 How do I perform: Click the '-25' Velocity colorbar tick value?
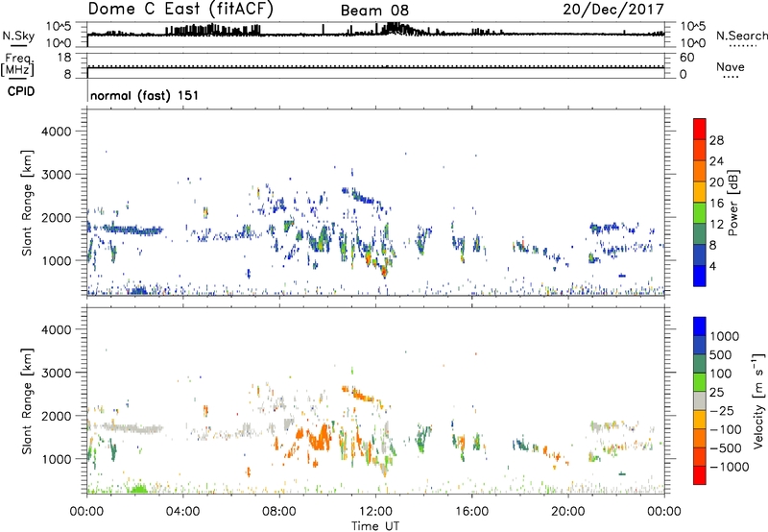[x=722, y=410]
